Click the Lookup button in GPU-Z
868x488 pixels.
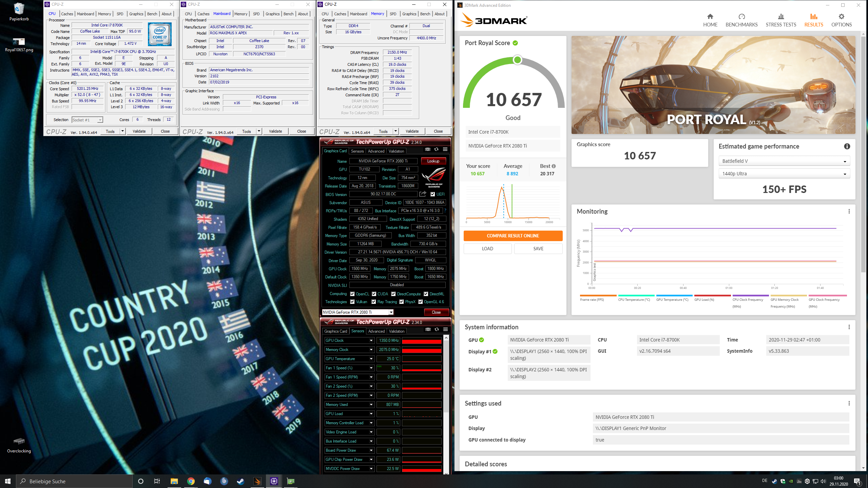[433, 161]
